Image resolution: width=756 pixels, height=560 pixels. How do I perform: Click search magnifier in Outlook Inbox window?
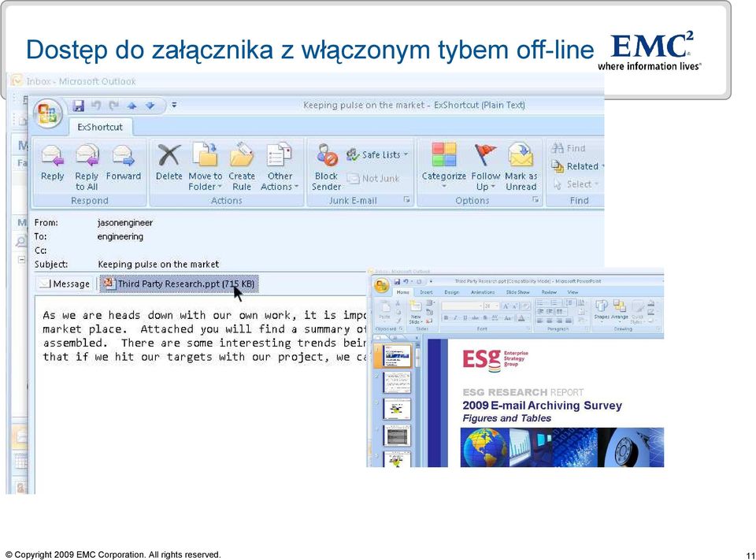tap(21, 241)
